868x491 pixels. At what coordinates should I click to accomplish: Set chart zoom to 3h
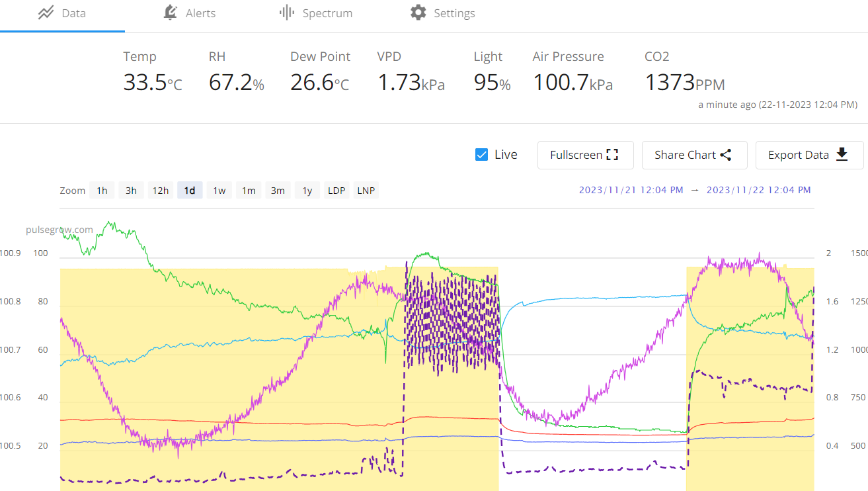click(132, 191)
